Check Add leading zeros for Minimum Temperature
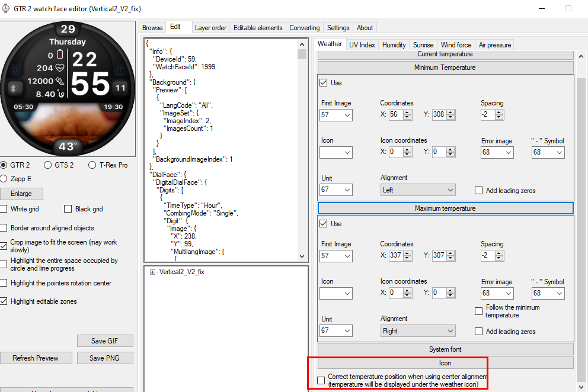The height and width of the screenshot is (392, 588). tap(478, 191)
